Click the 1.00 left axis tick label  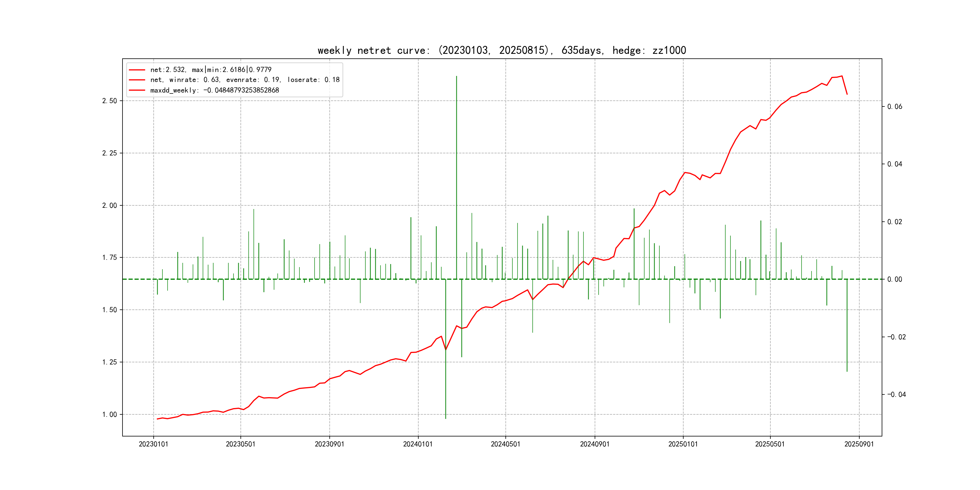point(109,414)
